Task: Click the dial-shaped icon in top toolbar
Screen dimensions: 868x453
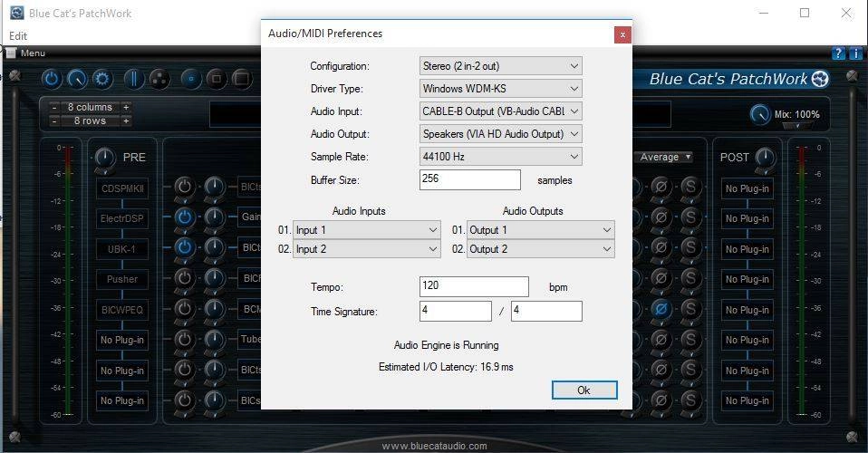Action: tap(77, 79)
